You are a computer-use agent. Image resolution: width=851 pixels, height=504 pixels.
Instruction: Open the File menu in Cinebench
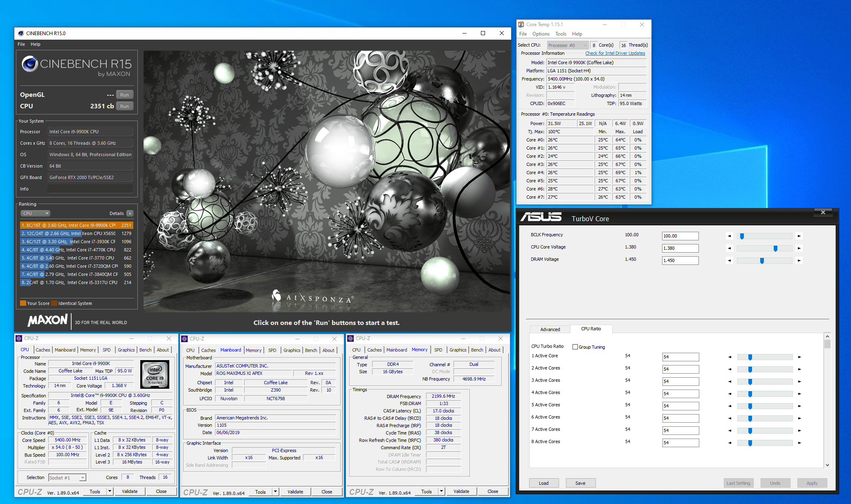[x=21, y=44]
